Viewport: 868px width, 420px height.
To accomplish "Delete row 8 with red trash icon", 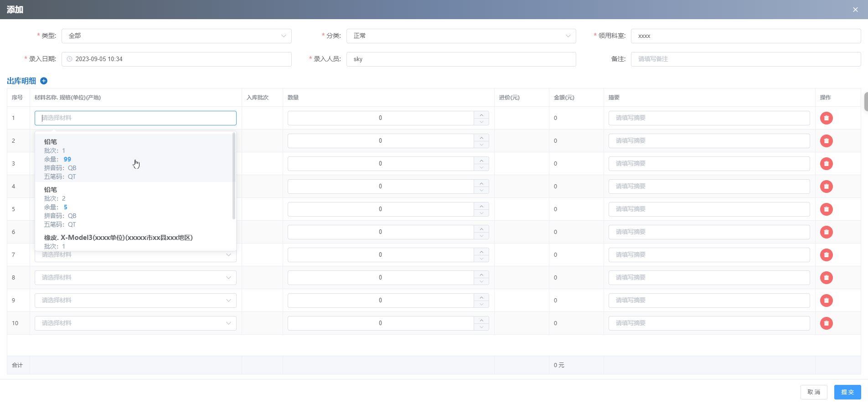I will click(x=826, y=278).
